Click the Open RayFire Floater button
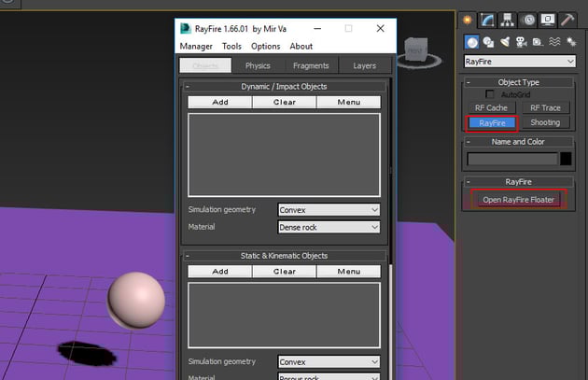Viewport: 588px width, 380px height. [x=518, y=200]
